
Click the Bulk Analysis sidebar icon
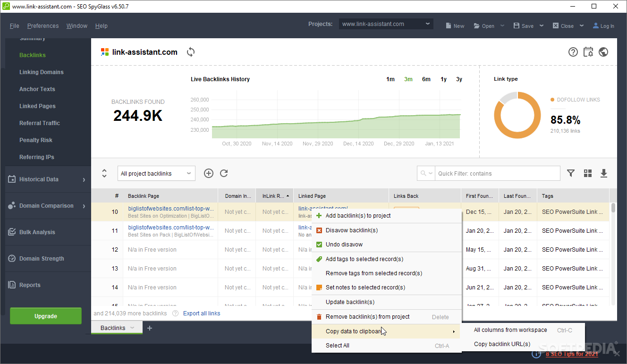[11, 232]
